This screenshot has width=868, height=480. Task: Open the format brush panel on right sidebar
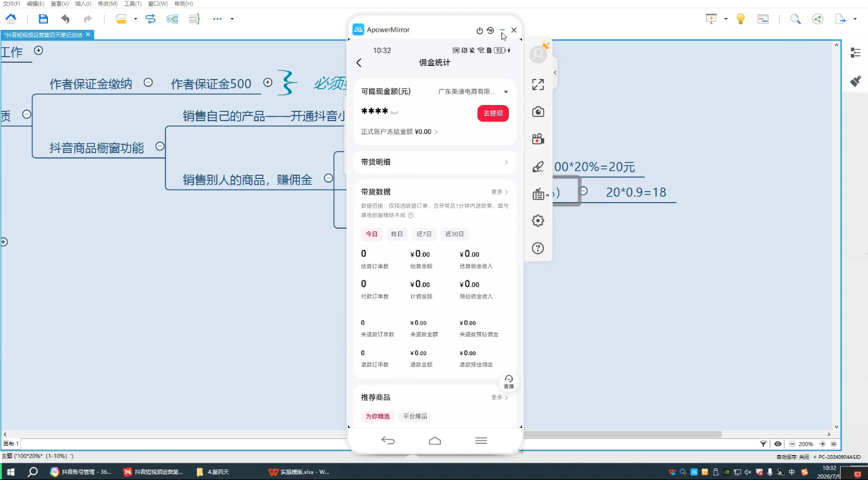tap(856, 81)
